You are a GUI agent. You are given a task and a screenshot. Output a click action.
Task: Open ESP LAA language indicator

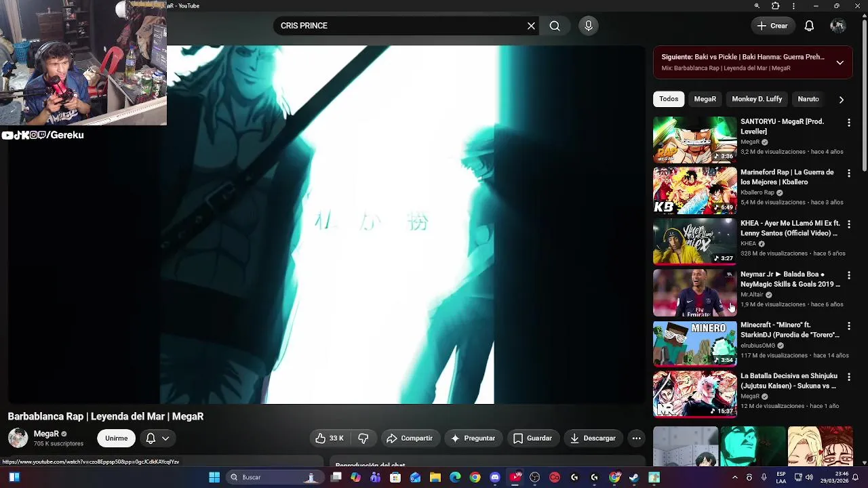coord(781,477)
